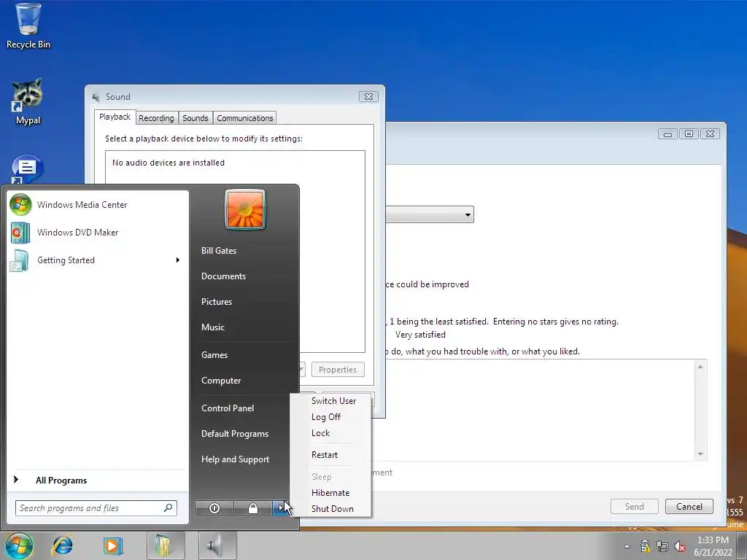The image size is (747, 560).
Task: Click Cancel in the feedback window
Action: point(689,506)
